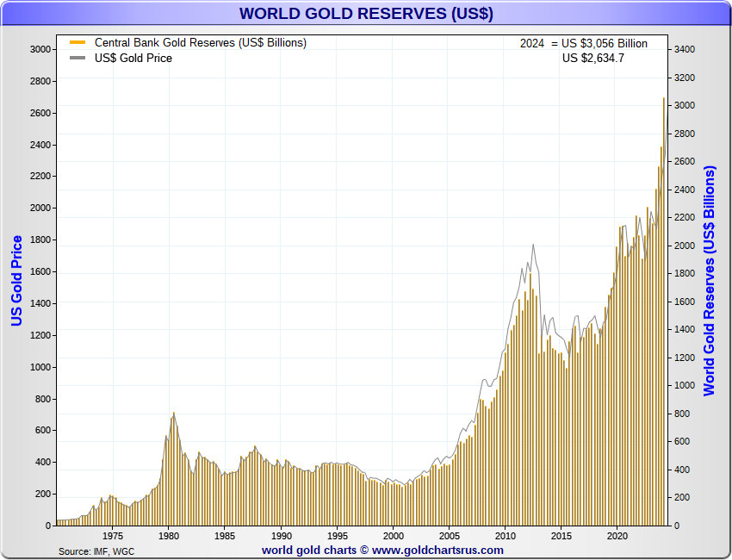732x560 pixels.
Task: Click the 1985 x-axis label
Action: pyautogui.click(x=225, y=536)
